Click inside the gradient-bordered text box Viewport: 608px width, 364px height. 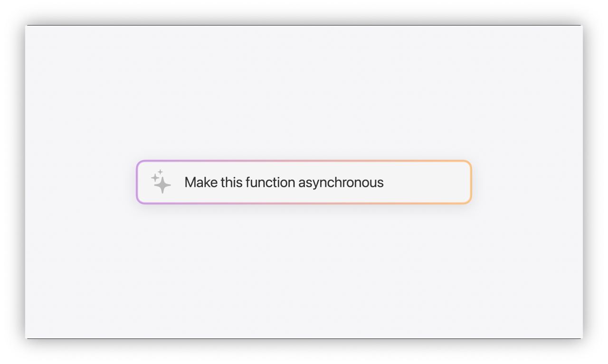pos(304,182)
